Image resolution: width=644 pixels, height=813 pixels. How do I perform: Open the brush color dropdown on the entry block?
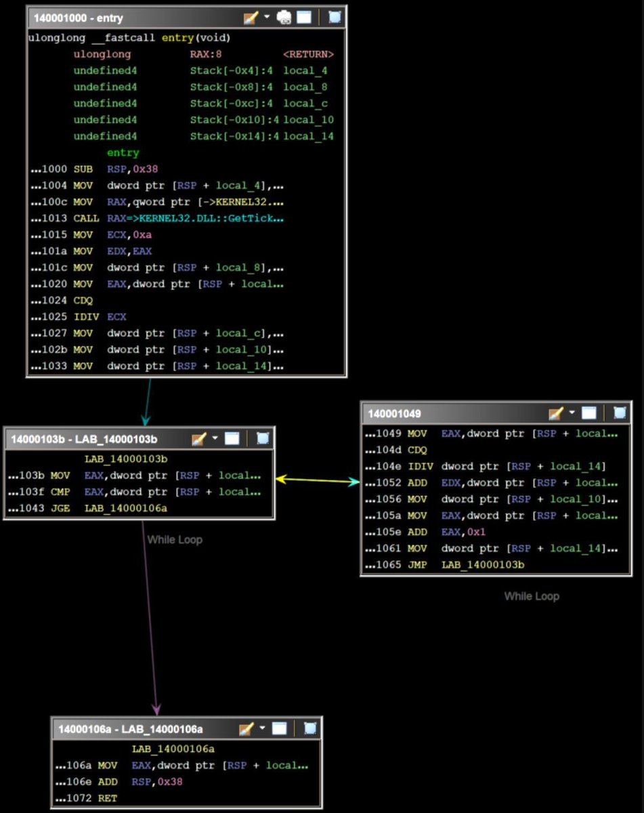(266, 17)
